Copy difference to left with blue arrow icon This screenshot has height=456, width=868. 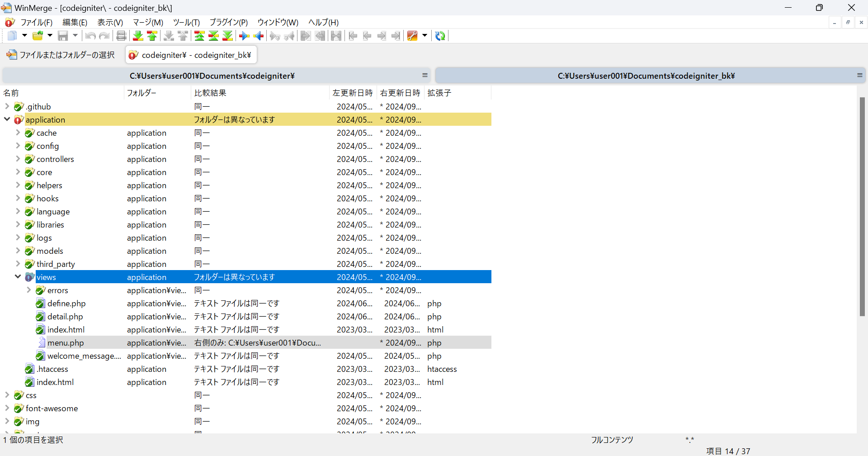pyautogui.click(x=258, y=36)
